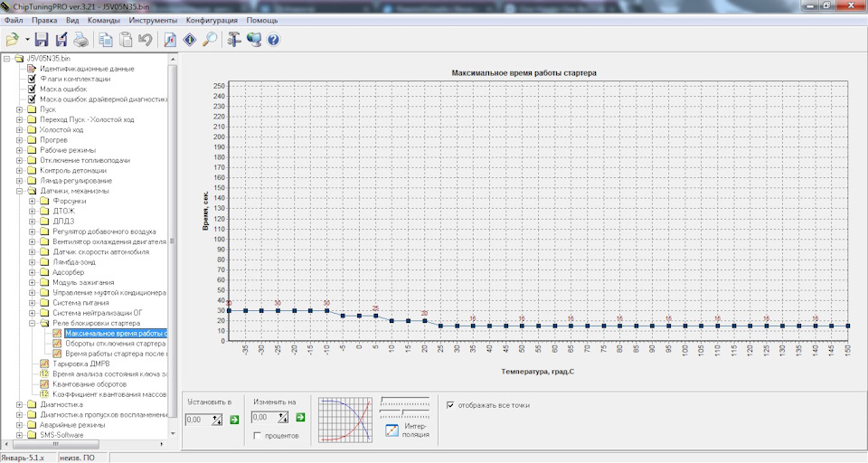Expand the Пуск folder
This screenshot has height=463, width=868.
pyautogui.click(x=19, y=109)
